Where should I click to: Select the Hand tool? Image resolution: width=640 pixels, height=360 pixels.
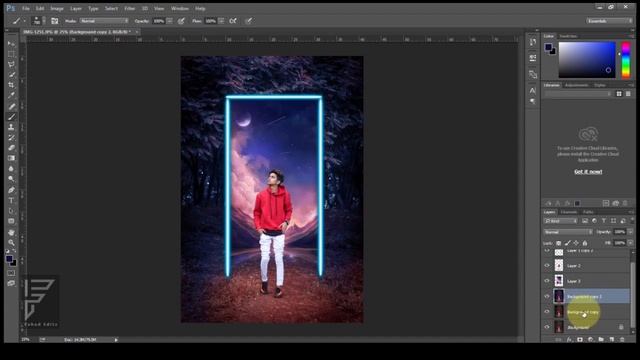[x=11, y=233]
